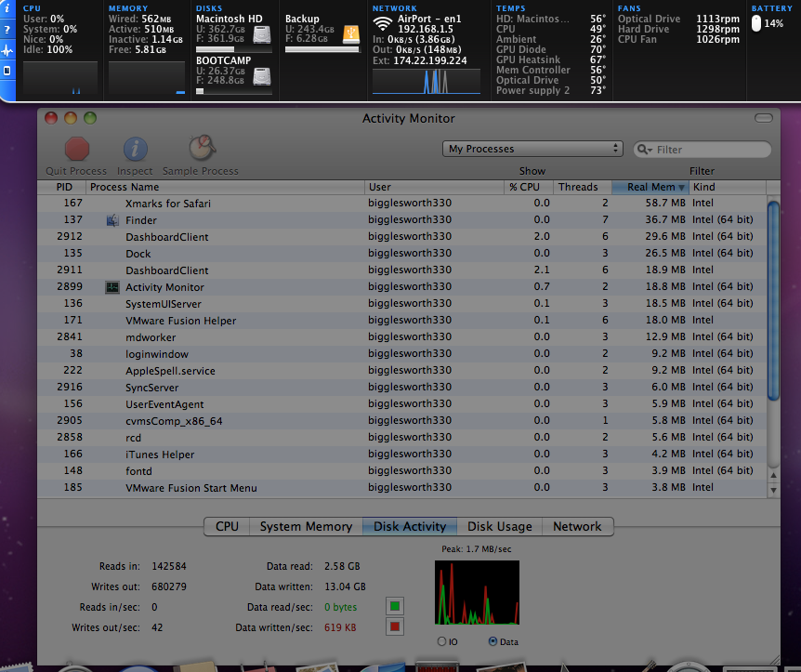Select the rcd process row
Viewport: 801px width, 672px height.
(x=402, y=438)
